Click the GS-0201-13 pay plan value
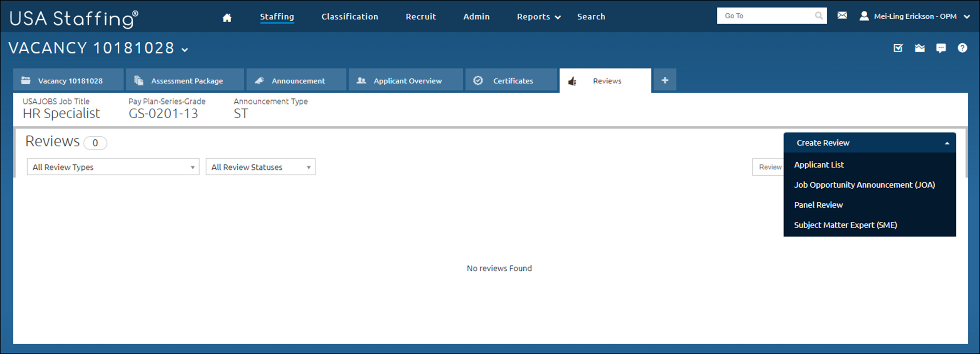This screenshot has width=980, height=354. [163, 114]
